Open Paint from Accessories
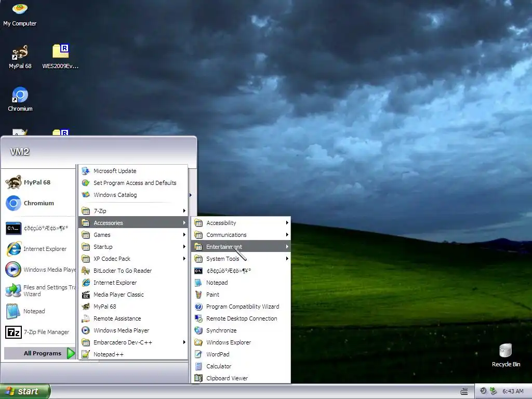The width and height of the screenshot is (532, 399). pyautogui.click(x=241, y=295)
